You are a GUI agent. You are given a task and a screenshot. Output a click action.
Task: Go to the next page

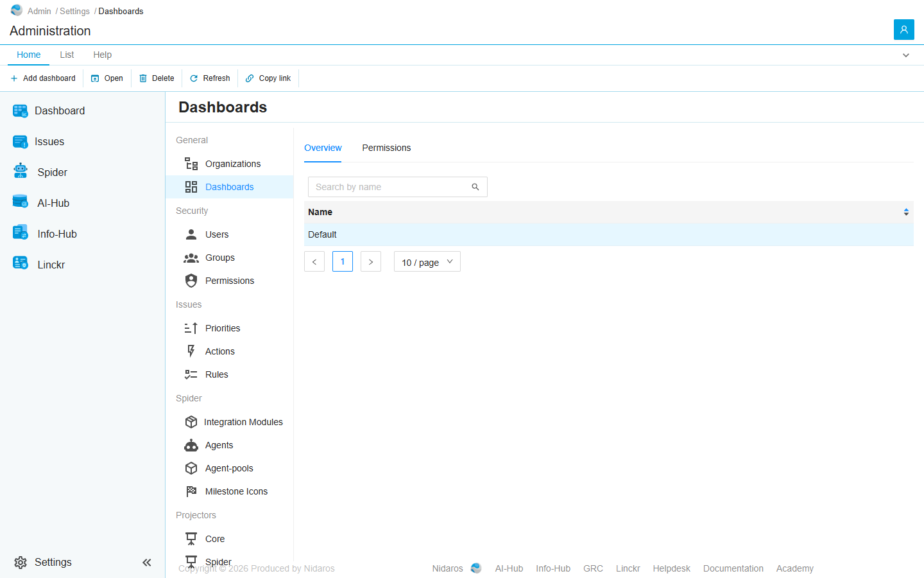(371, 262)
